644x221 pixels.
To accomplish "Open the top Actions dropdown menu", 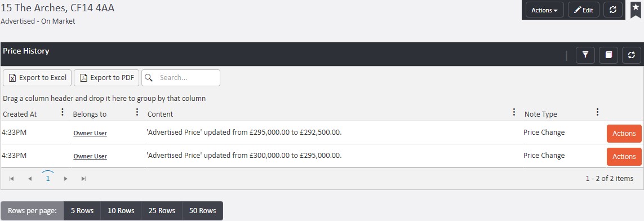I will click(x=545, y=10).
